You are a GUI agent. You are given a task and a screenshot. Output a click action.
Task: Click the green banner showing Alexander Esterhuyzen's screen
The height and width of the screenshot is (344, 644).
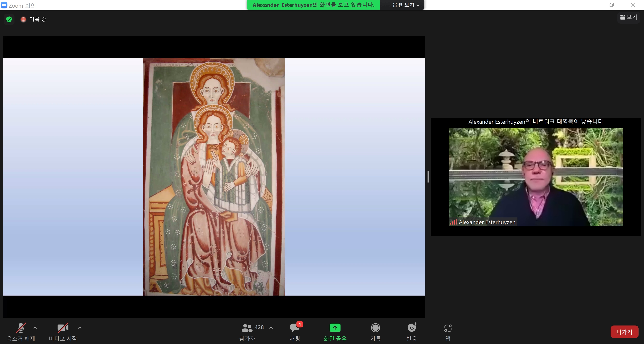[313, 5]
